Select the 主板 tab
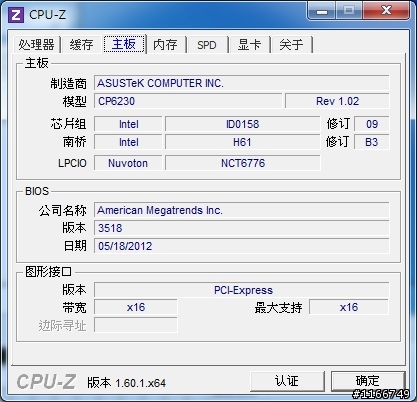417x402 pixels. click(x=124, y=44)
